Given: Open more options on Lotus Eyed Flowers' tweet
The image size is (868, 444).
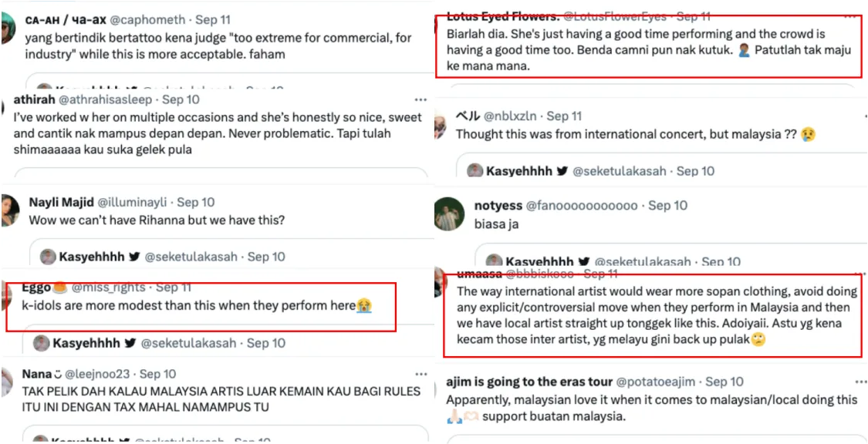Looking at the screenshot, I should [849, 16].
